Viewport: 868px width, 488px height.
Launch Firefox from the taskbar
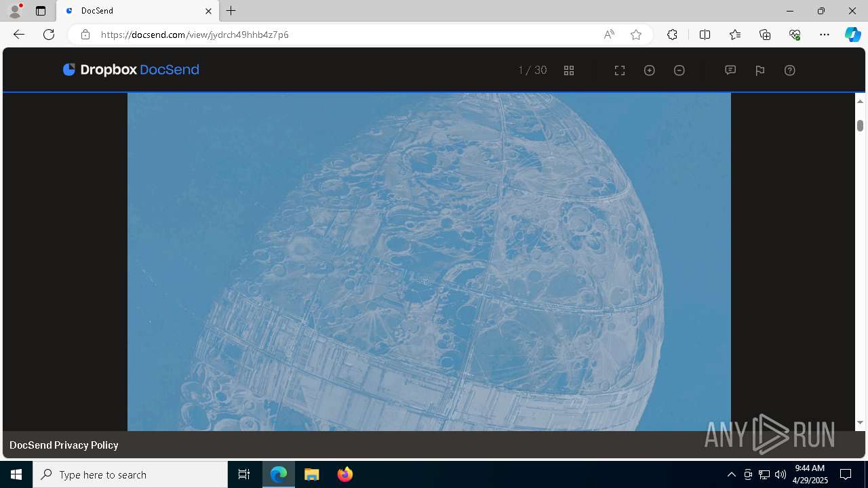point(344,474)
